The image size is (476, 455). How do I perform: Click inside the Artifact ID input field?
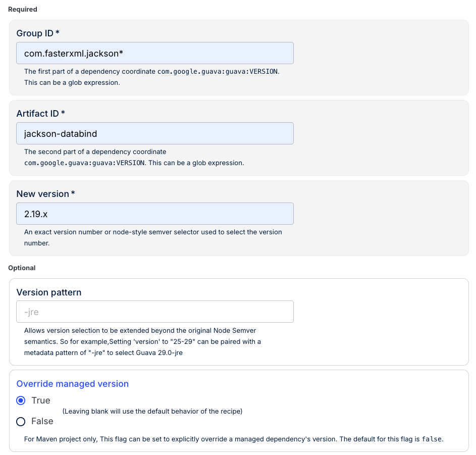(x=155, y=133)
